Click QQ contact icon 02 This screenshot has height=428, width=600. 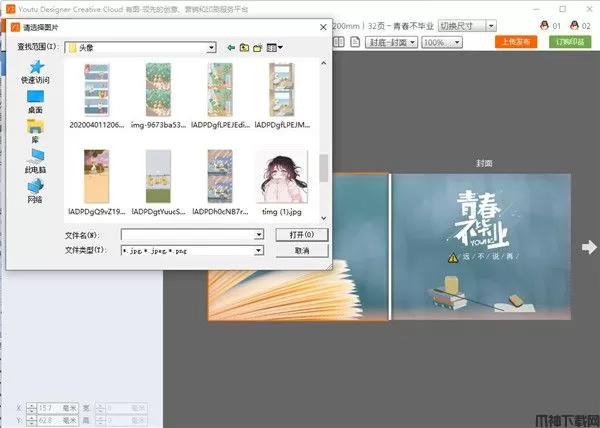[x=578, y=24]
